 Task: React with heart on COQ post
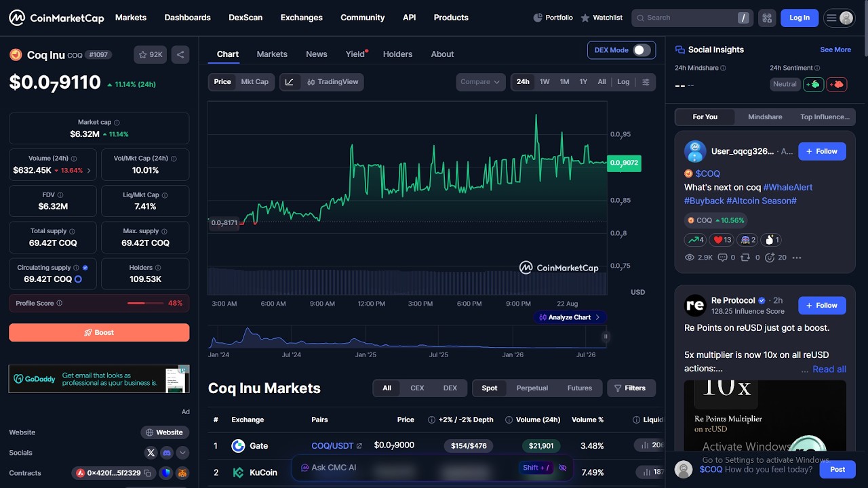722,239
